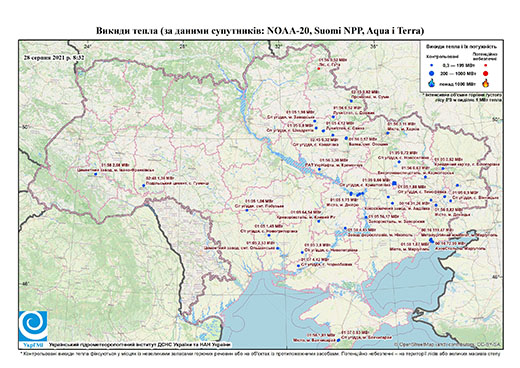
Task: Select the Kharkiv city heat marker
Action: 388,133
